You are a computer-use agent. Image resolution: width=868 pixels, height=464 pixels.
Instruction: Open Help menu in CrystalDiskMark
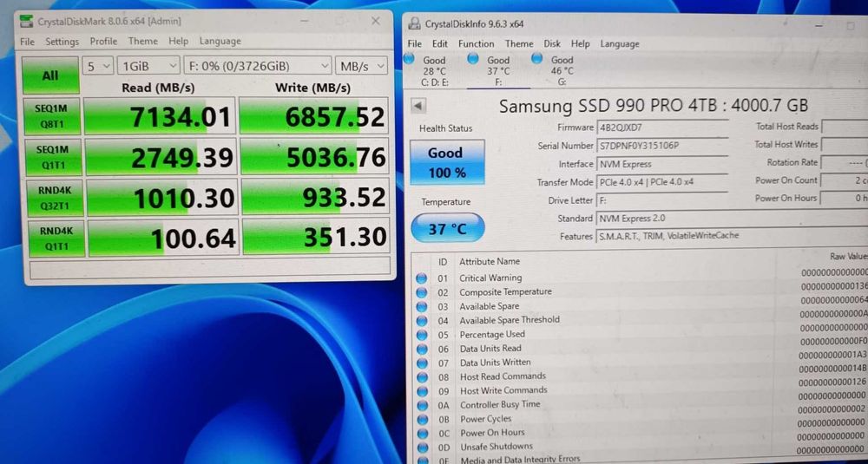(x=178, y=41)
